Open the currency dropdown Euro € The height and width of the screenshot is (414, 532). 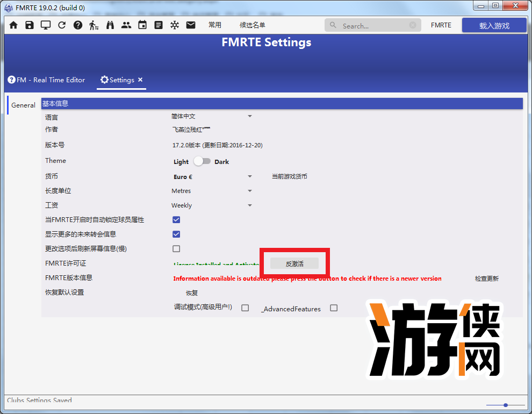[x=212, y=176]
